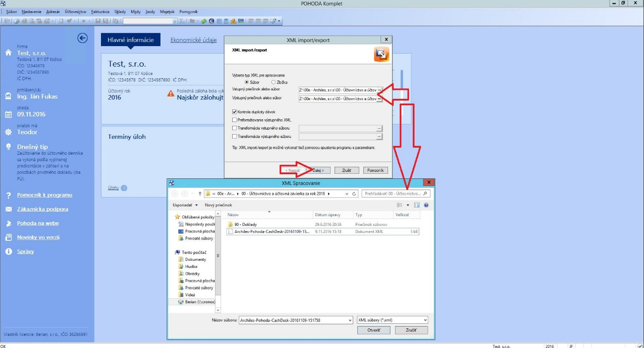Viewport: 644px width, 348px height.
Task: Click the back arrow circle in sidebar
Action: click(x=82, y=38)
